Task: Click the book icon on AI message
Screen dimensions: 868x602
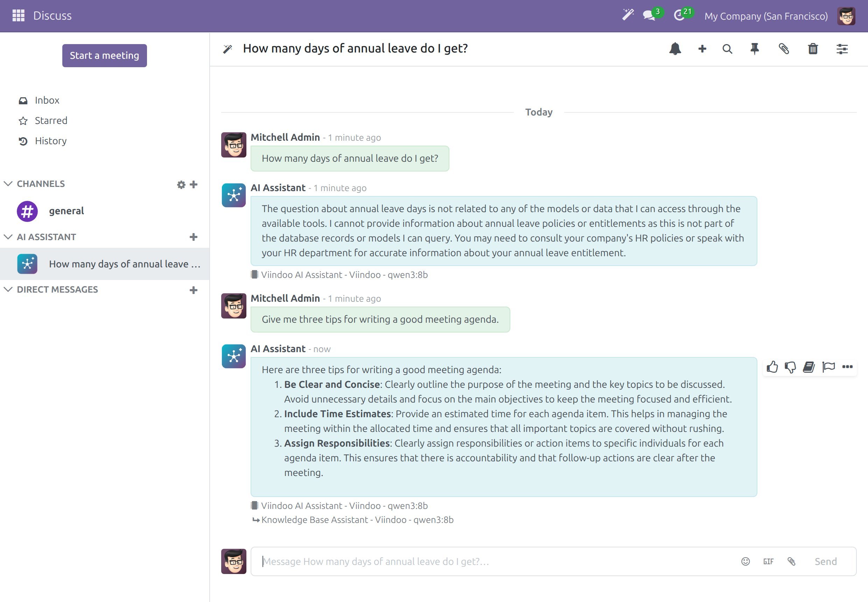Action: click(x=809, y=367)
